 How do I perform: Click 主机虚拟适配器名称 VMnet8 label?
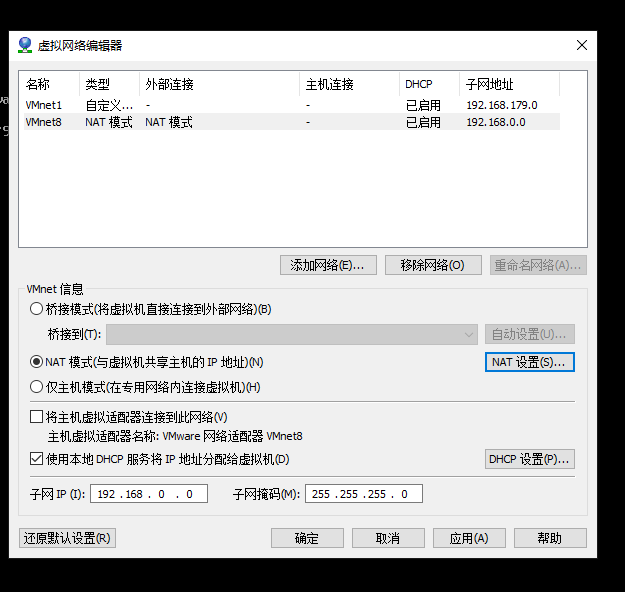(175, 436)
